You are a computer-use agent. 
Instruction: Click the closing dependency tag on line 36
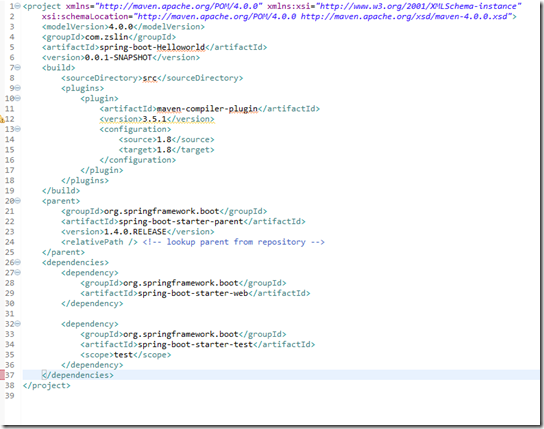(x=92, y=365)
